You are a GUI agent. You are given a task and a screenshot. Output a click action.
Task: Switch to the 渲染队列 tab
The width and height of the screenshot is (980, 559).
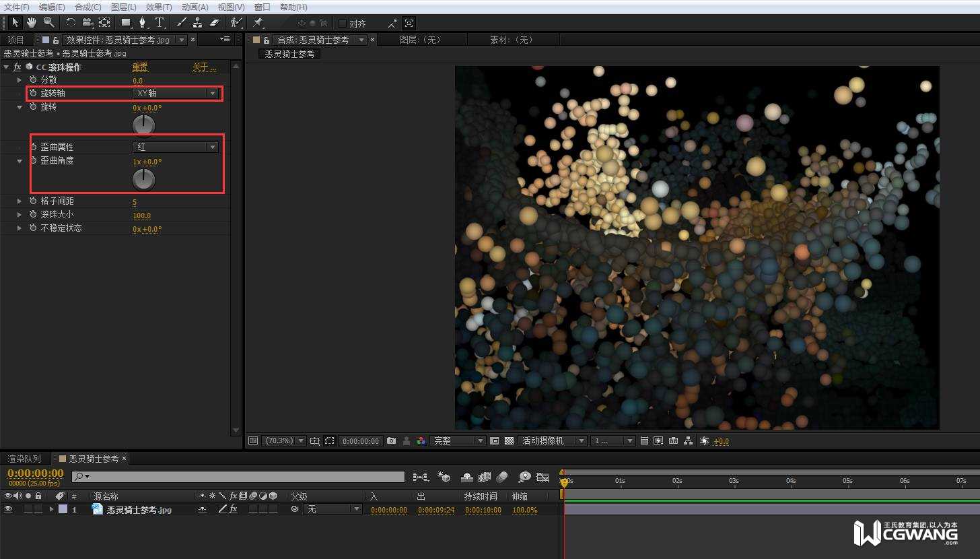tap(24, 459)
